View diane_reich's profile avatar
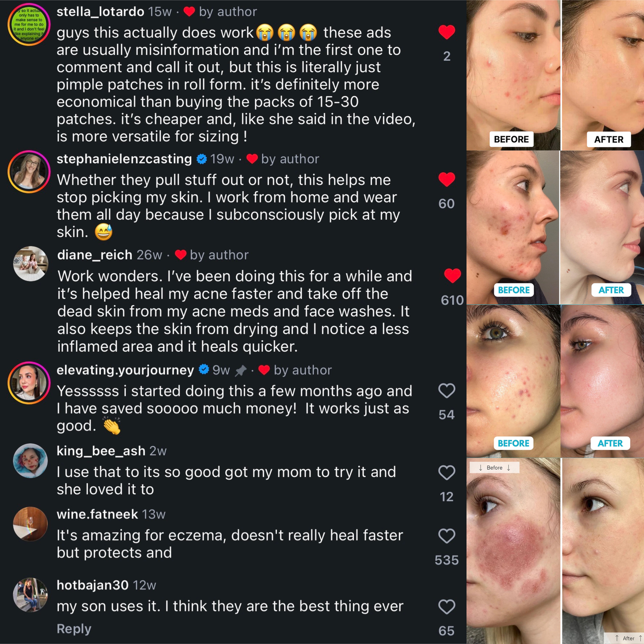Screen dimensions: 644x644 point(30,263)
